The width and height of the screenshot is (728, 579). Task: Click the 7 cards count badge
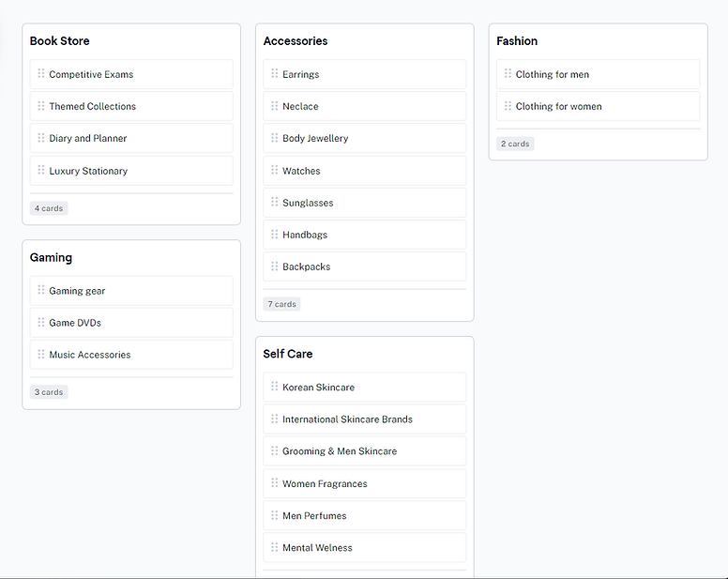tap(282, 304)
